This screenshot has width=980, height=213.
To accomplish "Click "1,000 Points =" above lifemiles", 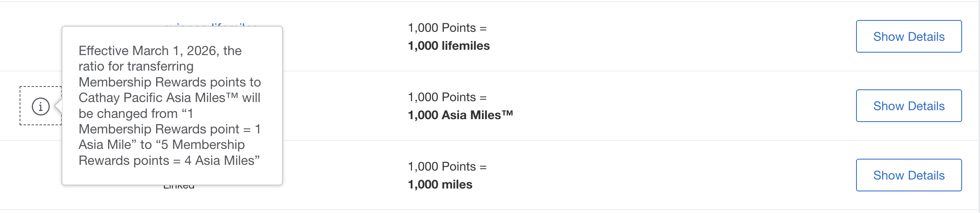I will (x=447, y=28).
